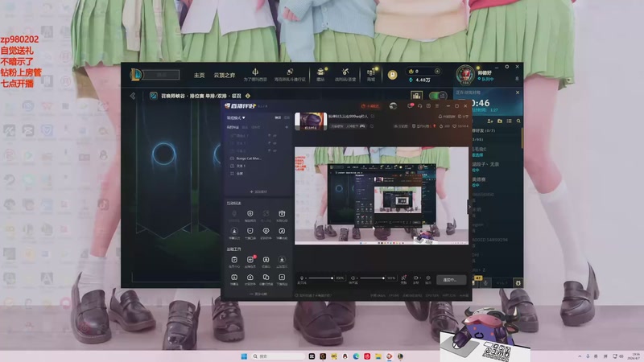Show hidden system tray icons chevron

pos(580,356)
